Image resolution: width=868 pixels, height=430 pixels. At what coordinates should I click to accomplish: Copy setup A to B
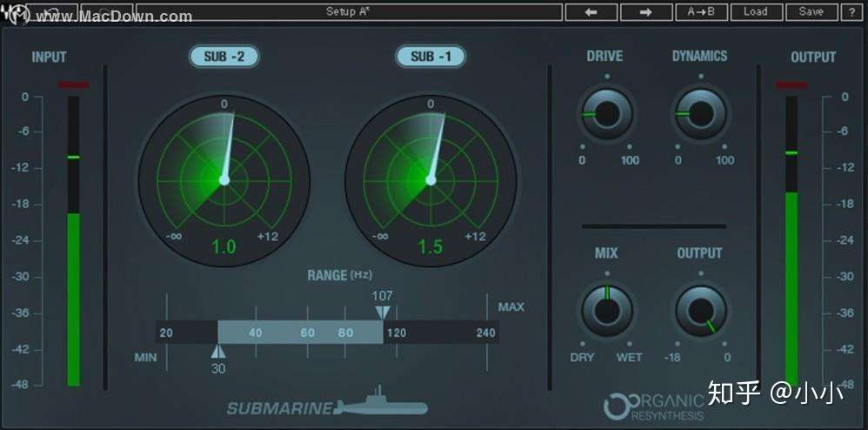(x=701, y=11)
